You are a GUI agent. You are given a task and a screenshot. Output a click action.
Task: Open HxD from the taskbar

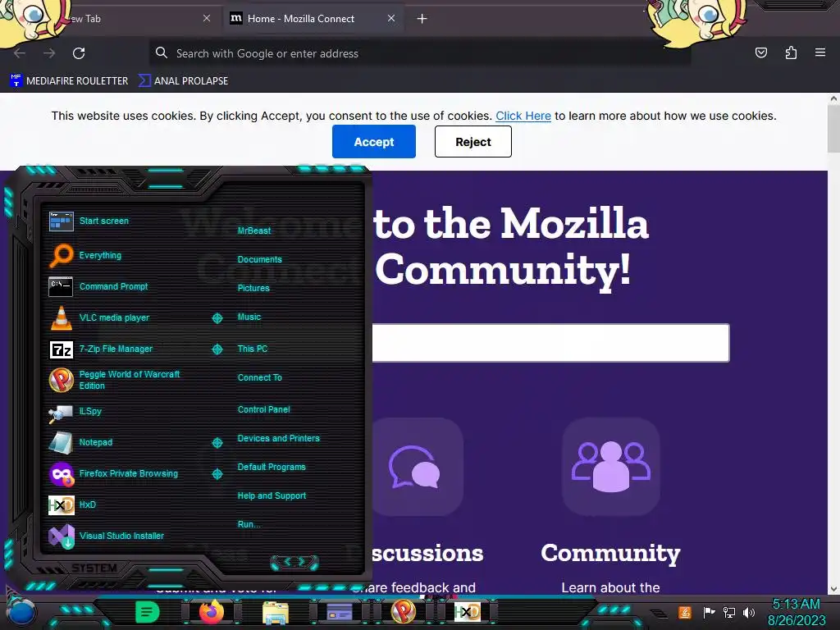pos(467,612)
